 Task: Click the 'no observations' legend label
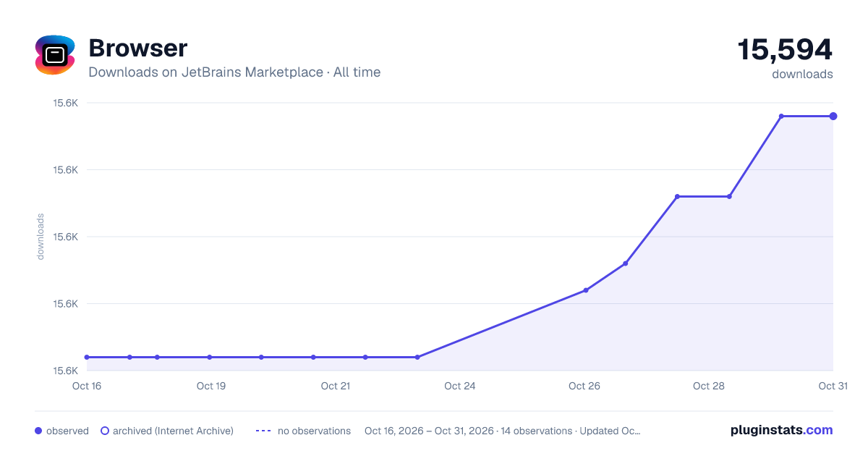pyautogui.click(x=314, y=431)
